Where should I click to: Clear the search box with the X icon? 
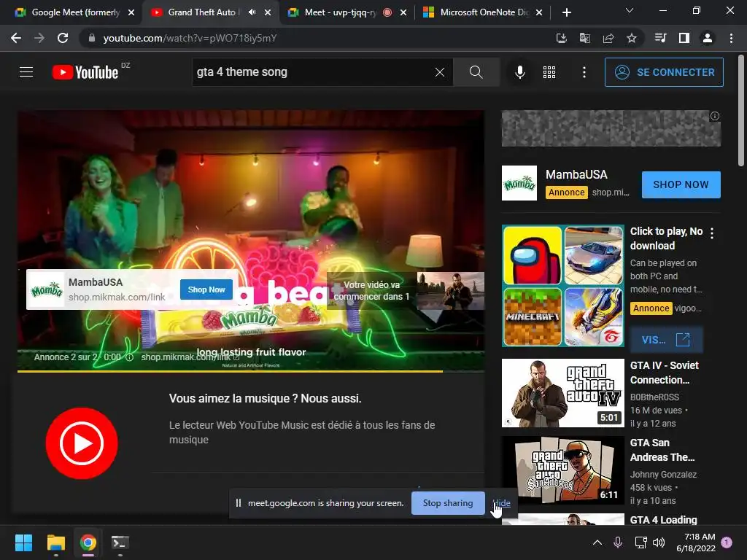click(440, 72)
